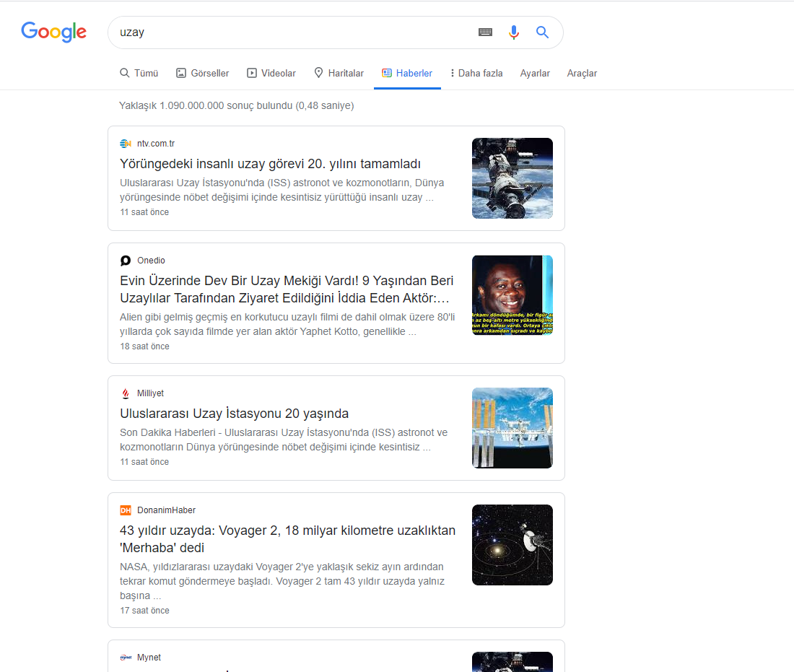Open the ISS solar panel thumbnail in Milliyet article
The width and height of the screenshot is (794, 672).
pyautogui.click(x=512, y=428)
